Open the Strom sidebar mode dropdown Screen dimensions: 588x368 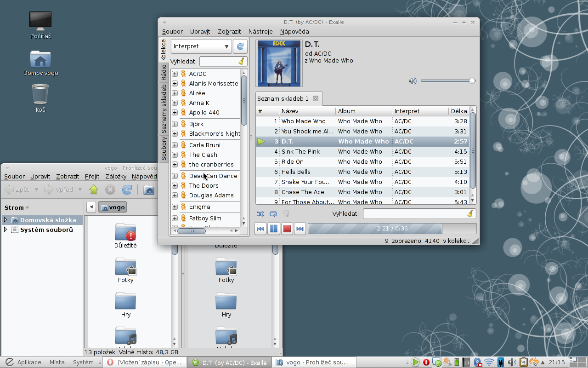(17, 208)
